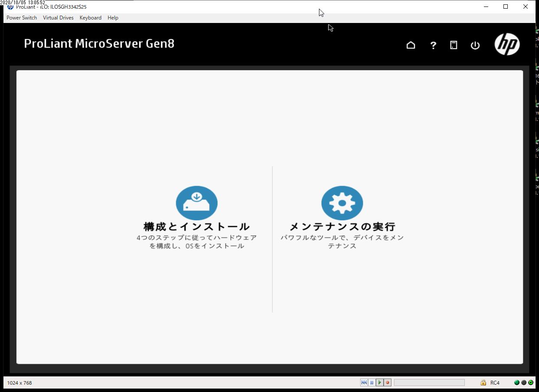Click the 4つのステップに従って description text
The width and height of the screenshot is (539, 392).
[x=197, y=242]
